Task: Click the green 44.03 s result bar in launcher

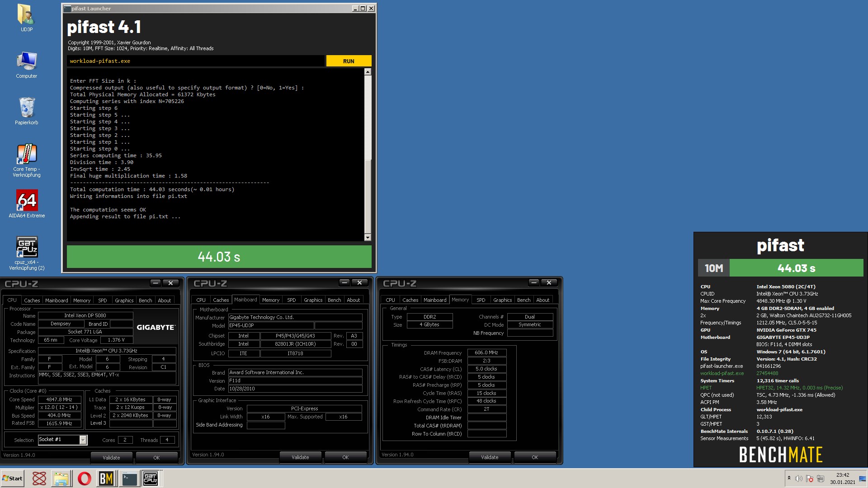Action: point(219,257)
